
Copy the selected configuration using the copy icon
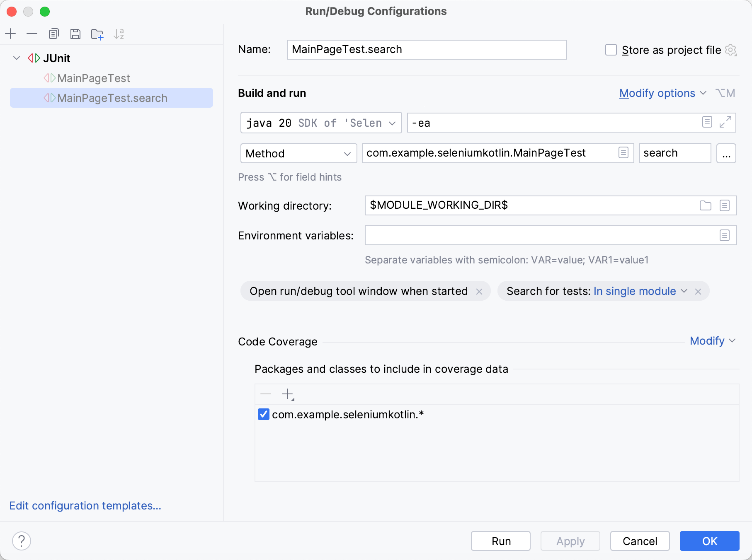pyautogui.click(x=54, y=34)
